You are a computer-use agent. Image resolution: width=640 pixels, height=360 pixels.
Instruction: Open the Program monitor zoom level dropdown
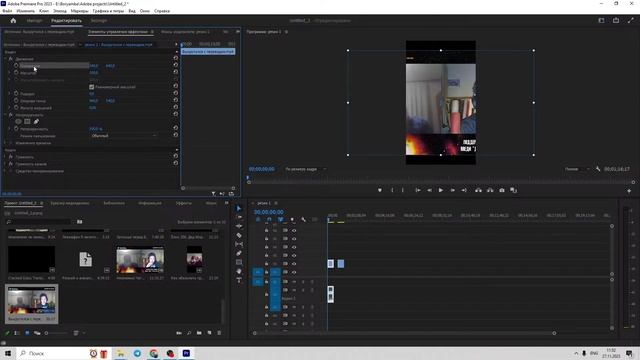tap(305, 169)
